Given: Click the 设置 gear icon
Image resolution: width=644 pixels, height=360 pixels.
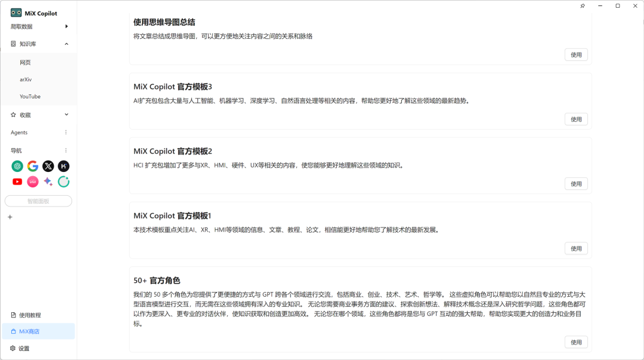Looking at the screenshot, I should [13, 348].
